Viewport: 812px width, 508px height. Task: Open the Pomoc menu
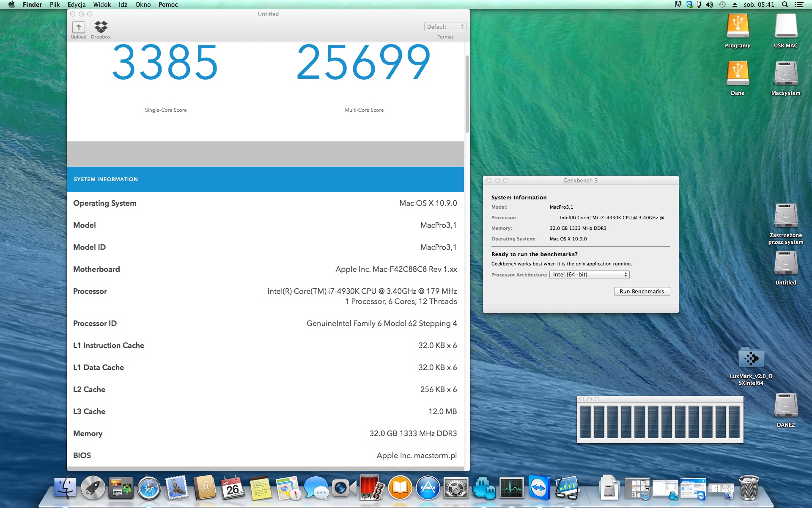[x=168, y=5]
